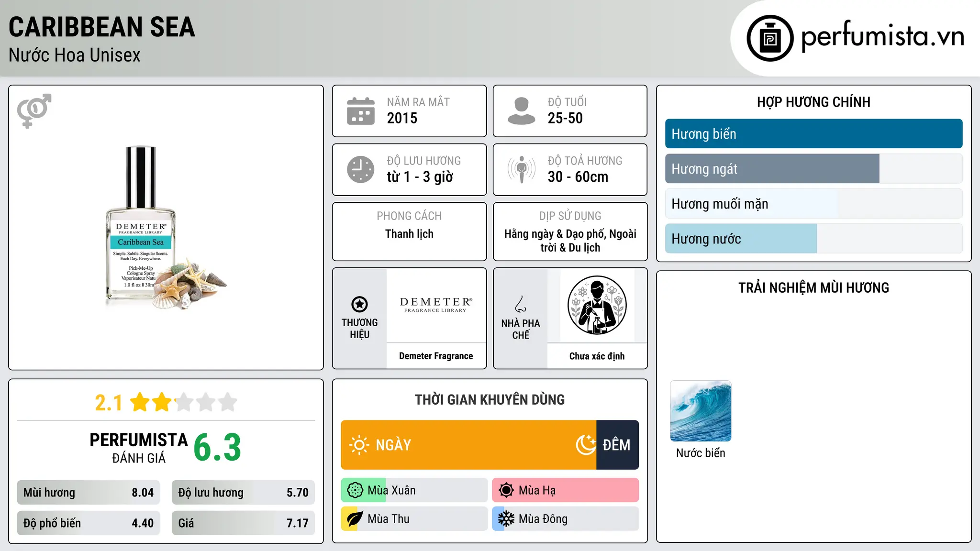980x551 pixels.
Task: Click the Hằng ngày & Dạo phố occasion text
Action: pos(570,241)
